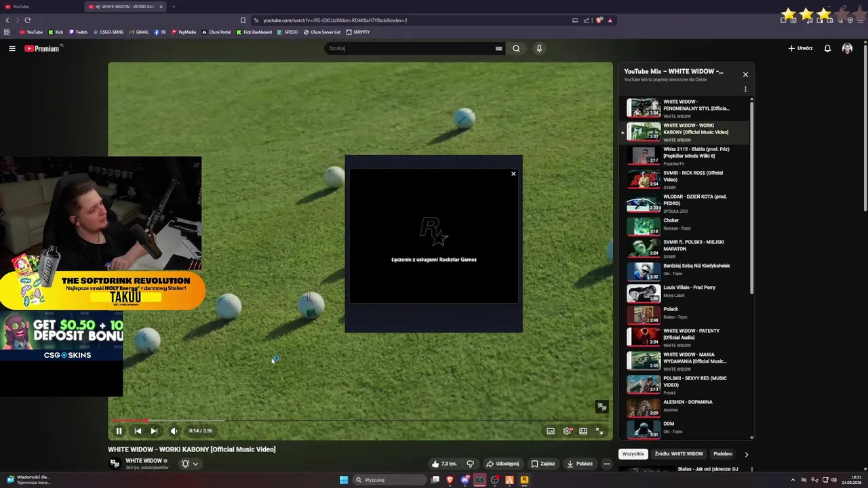Pause the video with the player control

click(x=119, y=431)
